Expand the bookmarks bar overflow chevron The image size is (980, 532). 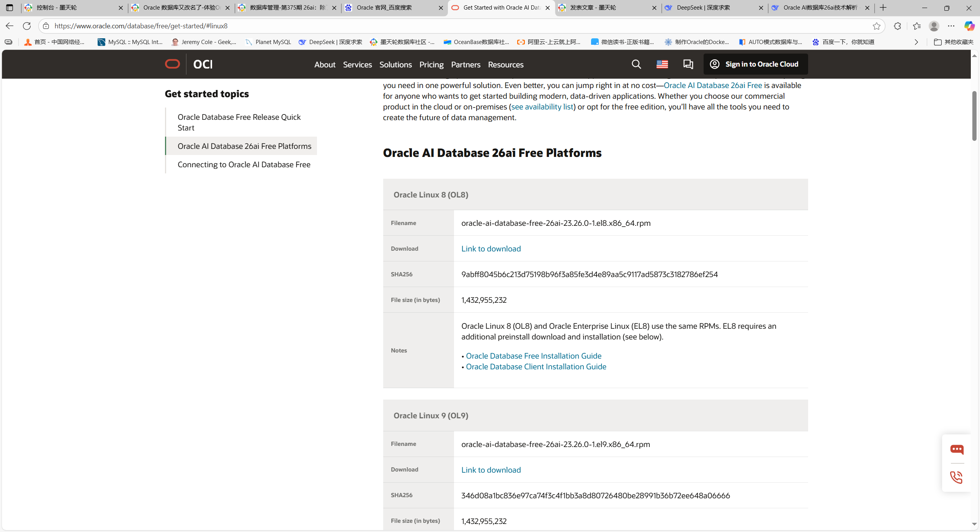click(x=916, y=42)
